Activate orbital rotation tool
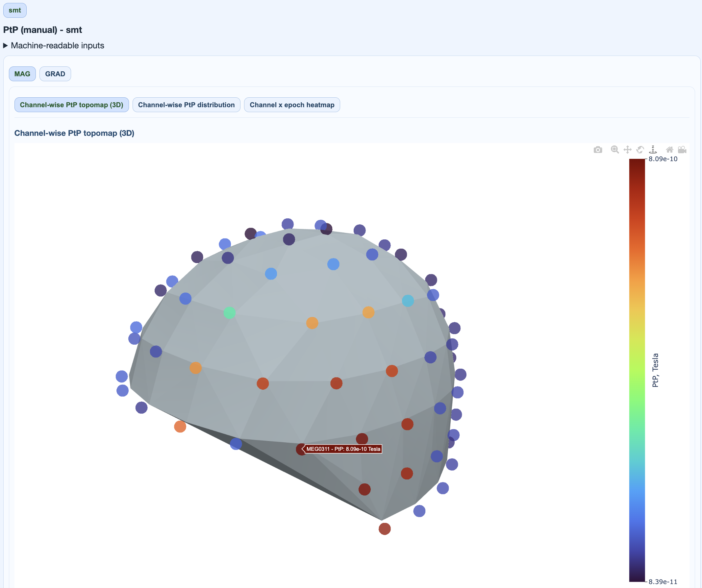This screenshot has width=702, height=588. [640, 150]
